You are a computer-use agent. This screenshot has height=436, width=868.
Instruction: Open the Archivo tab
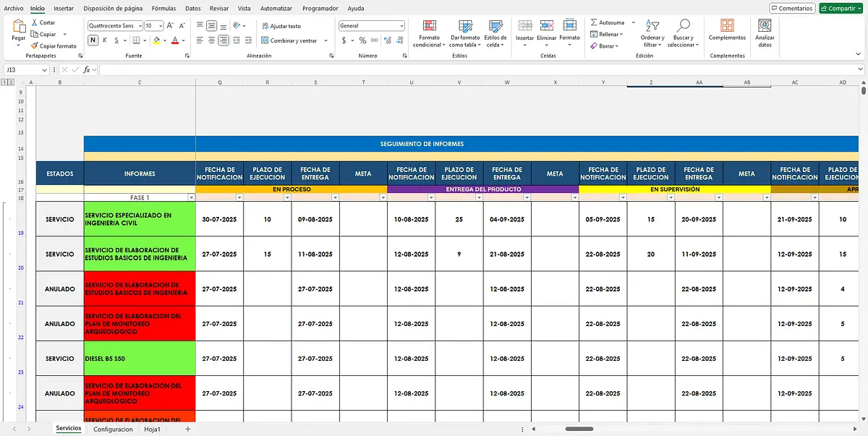pyautogui.click(x=14, y=8)
